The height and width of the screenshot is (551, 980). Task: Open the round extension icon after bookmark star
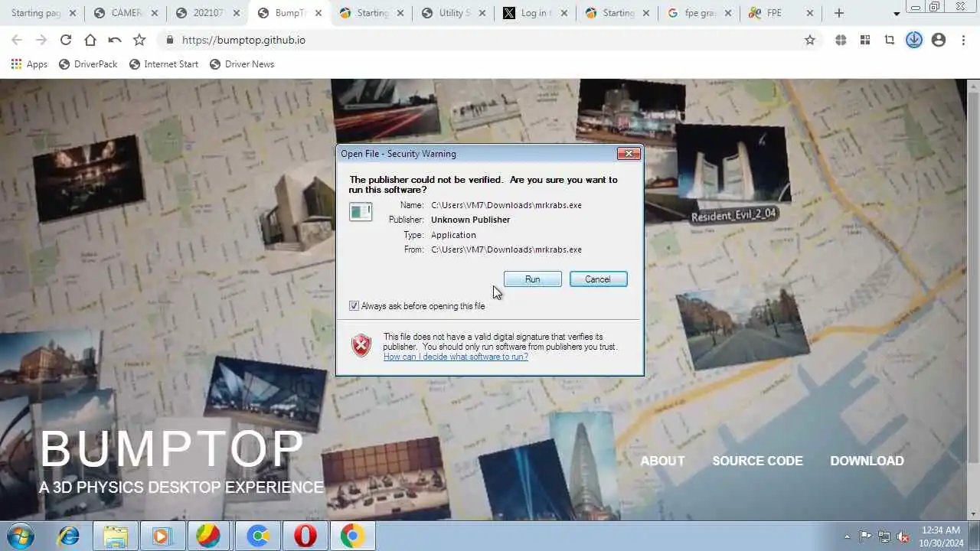pyautogui.click(x=841, y=40)
